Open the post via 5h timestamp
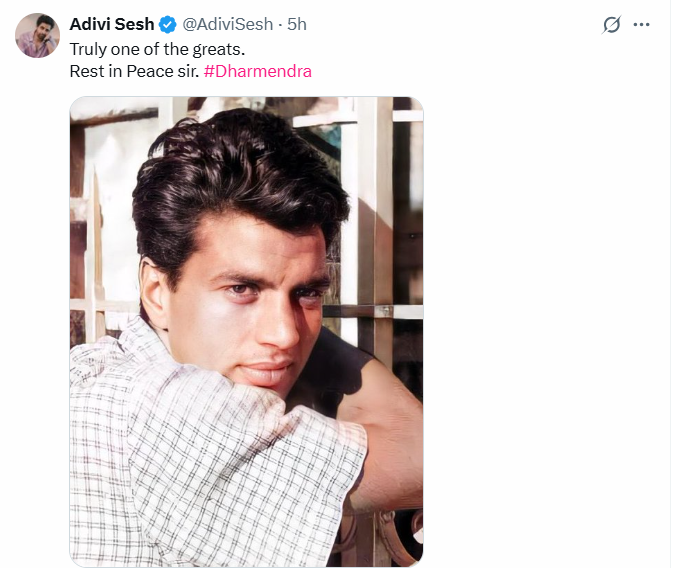This screenshot has width=675, height=568. [297, 25]
